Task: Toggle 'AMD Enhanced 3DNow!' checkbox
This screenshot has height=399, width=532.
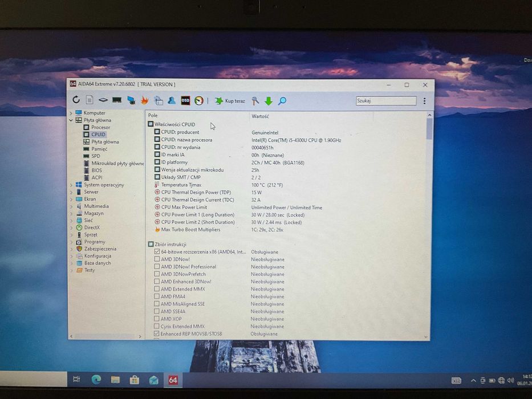Action: pyautogui.click(x=157, y=281)
